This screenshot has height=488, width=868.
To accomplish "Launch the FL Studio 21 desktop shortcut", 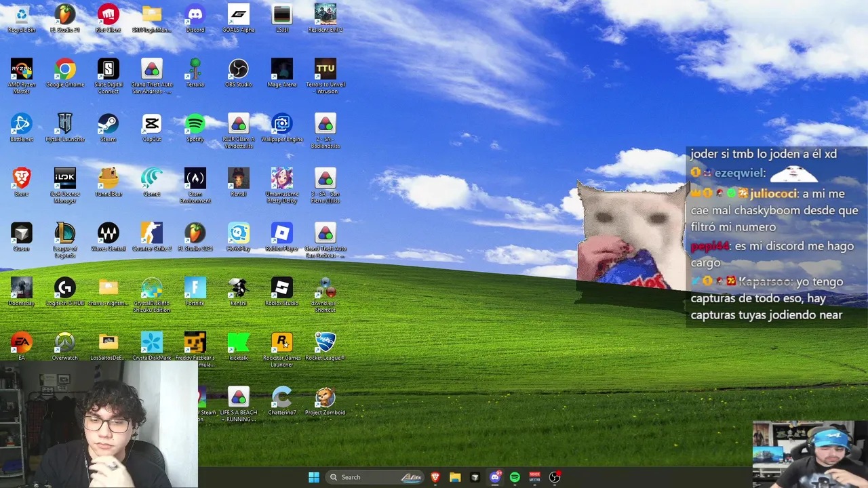I will point(65,18).
